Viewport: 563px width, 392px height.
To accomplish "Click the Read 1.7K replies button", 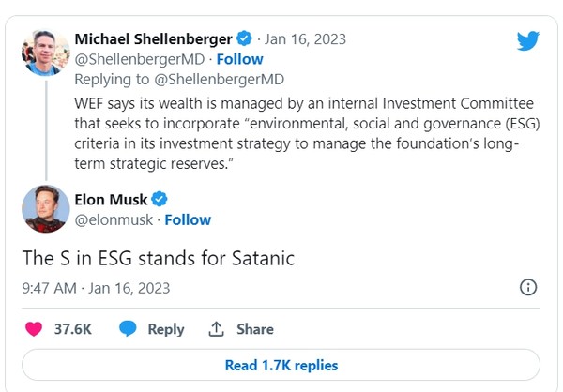I will 281,365.
